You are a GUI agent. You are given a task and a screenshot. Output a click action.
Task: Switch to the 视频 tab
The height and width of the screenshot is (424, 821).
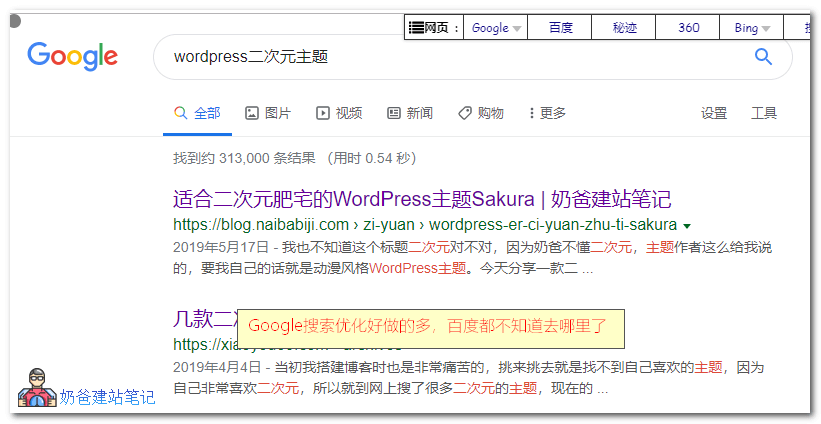339,113
